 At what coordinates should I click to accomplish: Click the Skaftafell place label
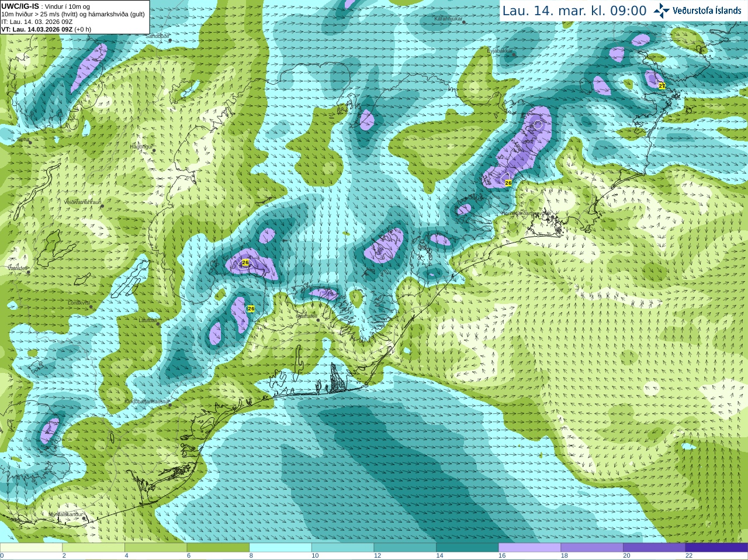[x=306, y=316]
